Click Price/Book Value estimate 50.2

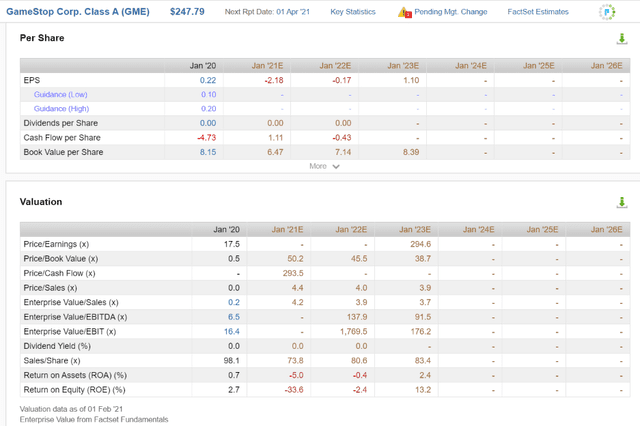click(x=296, y=259)
